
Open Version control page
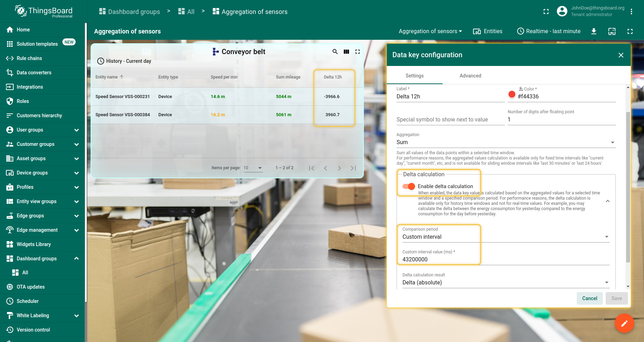(x=42, y=330)
